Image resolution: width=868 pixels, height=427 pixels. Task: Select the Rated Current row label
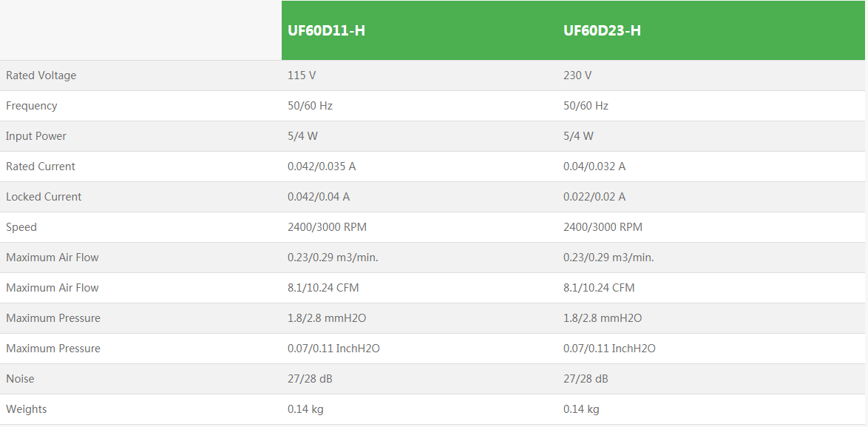point(41,167)
